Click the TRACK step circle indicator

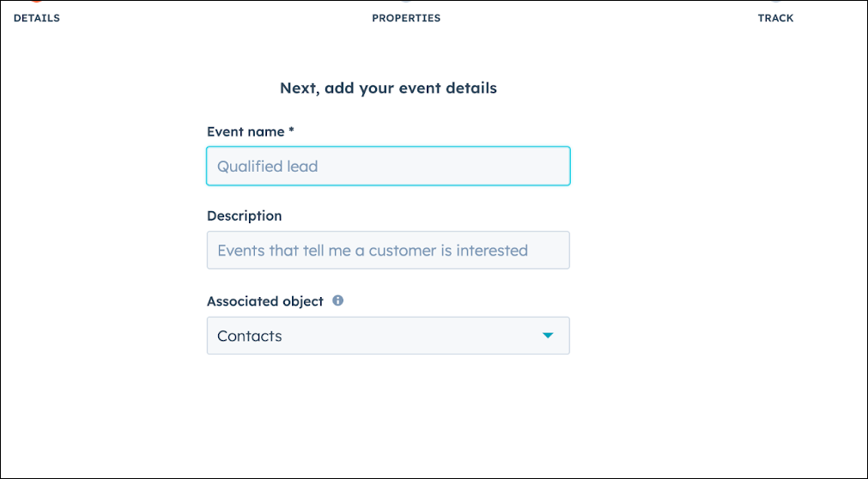point(775,2)
